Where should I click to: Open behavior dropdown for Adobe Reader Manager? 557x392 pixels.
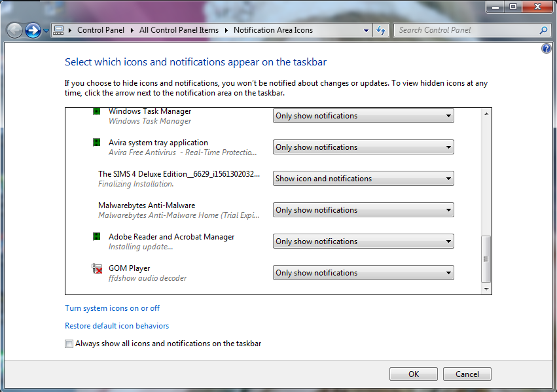(x=363, y=241)
